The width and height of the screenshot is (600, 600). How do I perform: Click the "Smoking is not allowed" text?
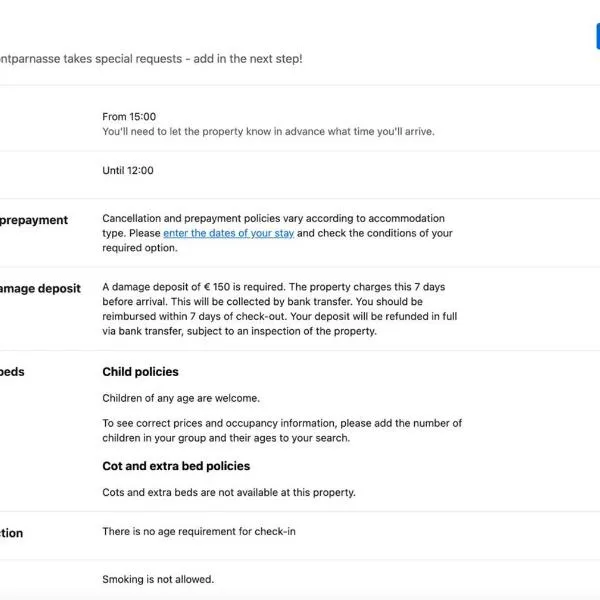(158, 579)
